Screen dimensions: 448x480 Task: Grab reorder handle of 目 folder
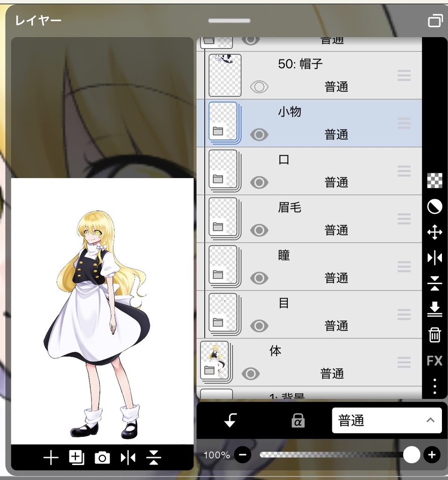click(404, 315)
